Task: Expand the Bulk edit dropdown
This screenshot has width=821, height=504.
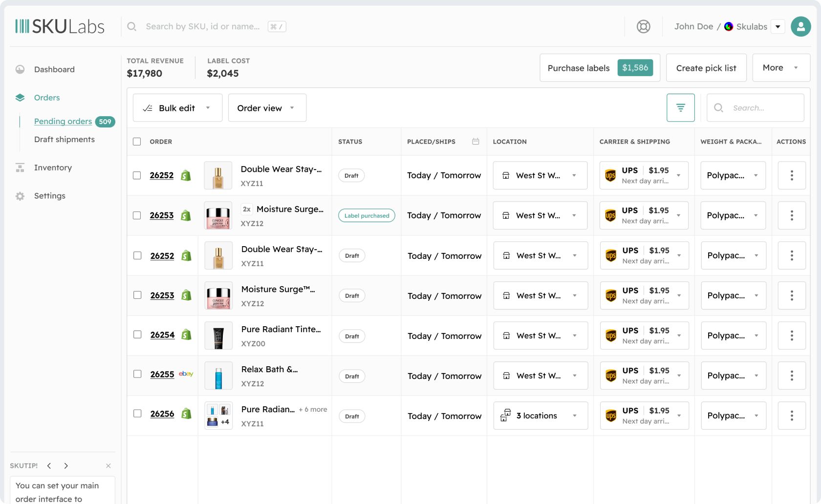Action: coord(177,108)
